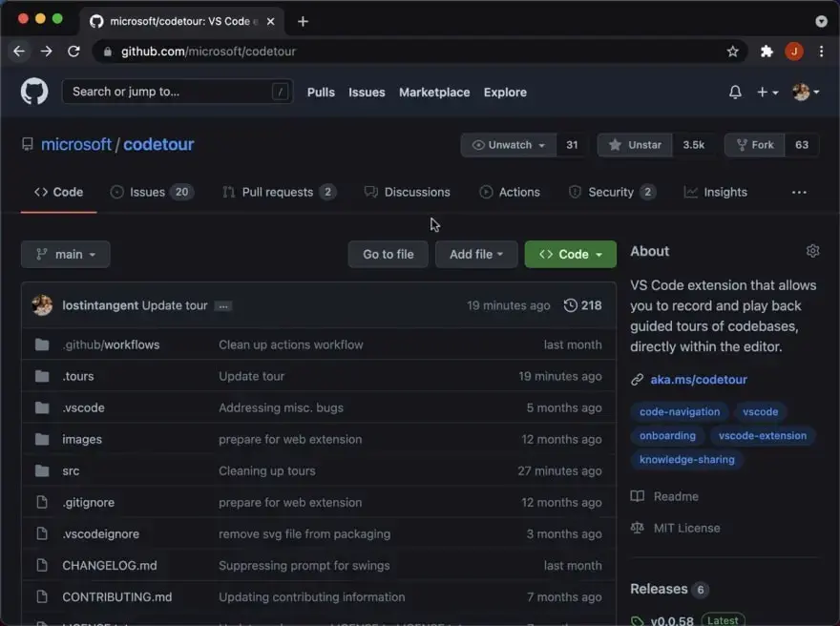
Task: Click the code-navigation topic tag
Action: click(x=680, y=412)
